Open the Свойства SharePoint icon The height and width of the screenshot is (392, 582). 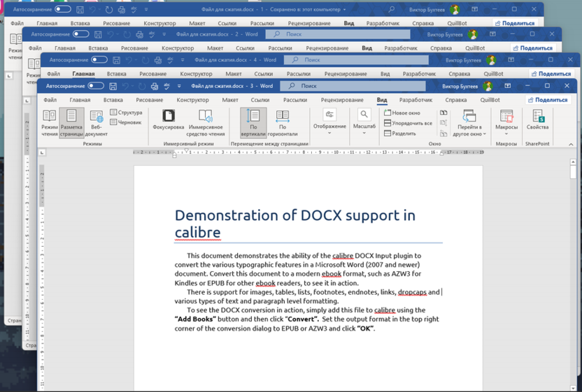pyautogui.click(x=537, y=120)
